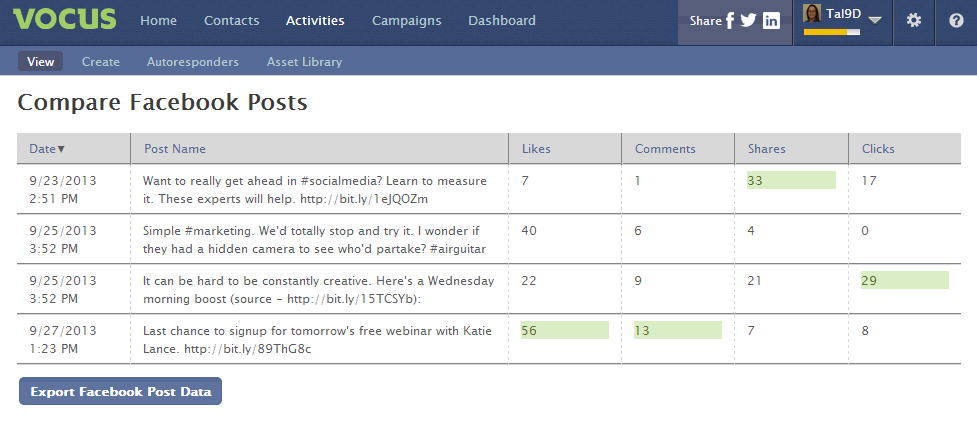This screenshot has width=977, height=426.
Task: Share via the LinkedIn icon
Action: [x=771, y=21]
